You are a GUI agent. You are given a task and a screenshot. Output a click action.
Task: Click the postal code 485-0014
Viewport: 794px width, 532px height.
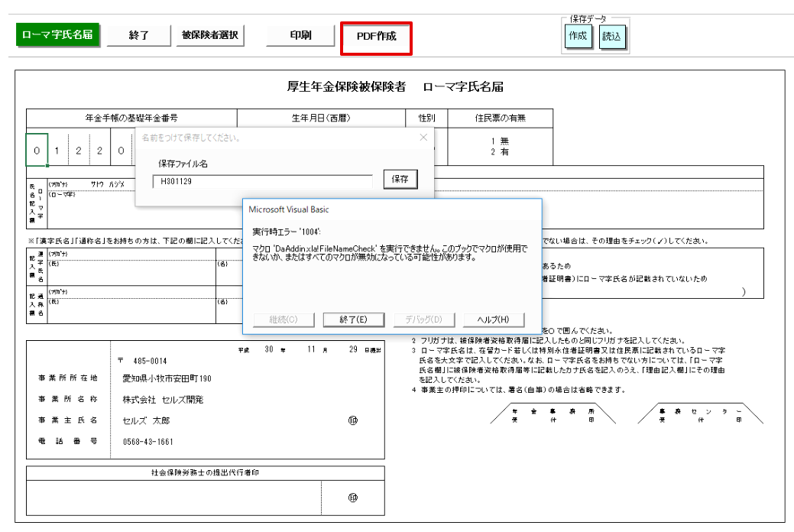(x=150, y=362)
